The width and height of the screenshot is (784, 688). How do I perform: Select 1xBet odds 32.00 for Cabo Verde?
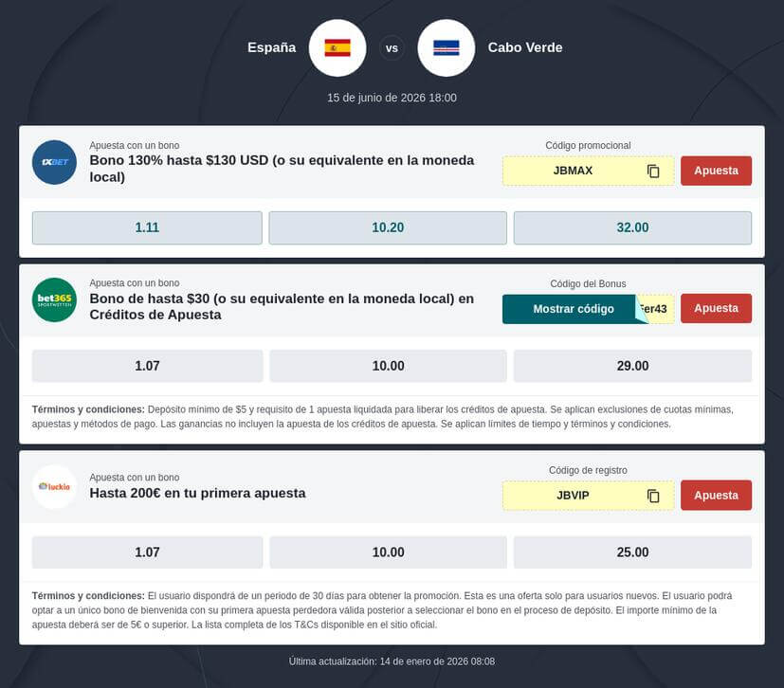[x=632, y=227]
